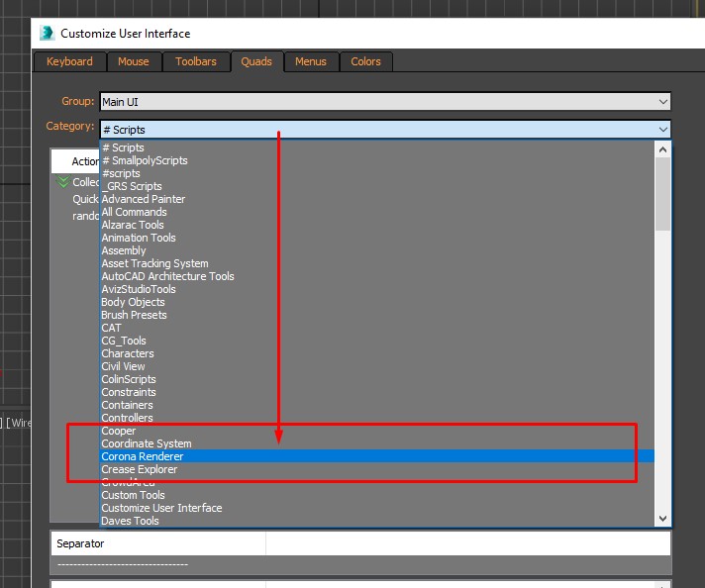Pick All Commands from the category list
Screen dimensions: 705x588
point(134,212)
